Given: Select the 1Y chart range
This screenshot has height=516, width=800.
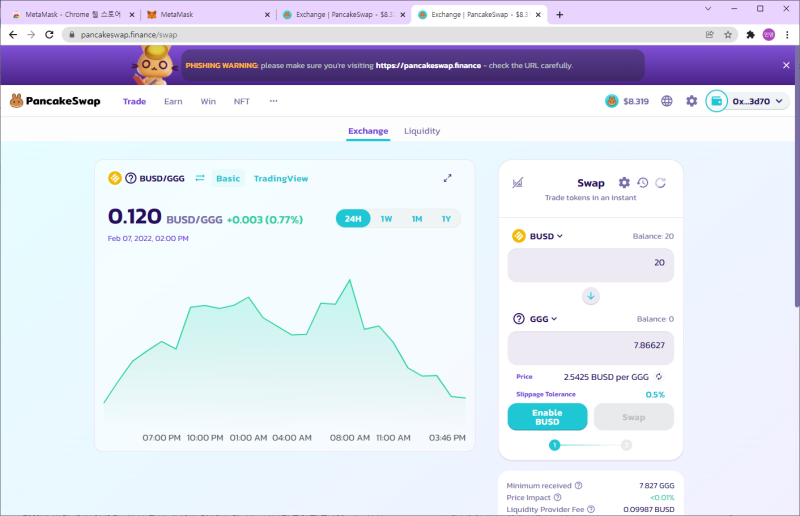Looking at the screenshot, I should (446, 218).
